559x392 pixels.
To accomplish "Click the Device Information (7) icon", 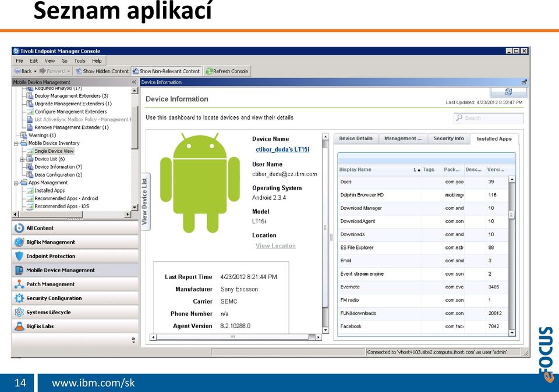I will coord(30,166).
